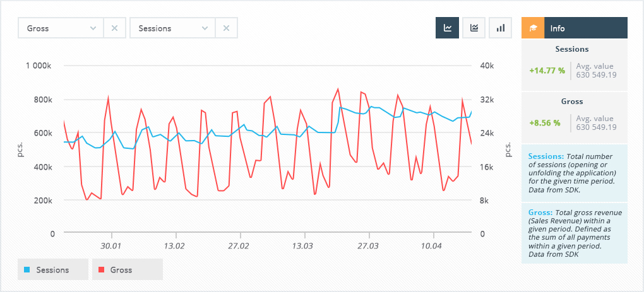Select the line chart view icon
Image resolution: width=644 pixels, height=292 pixels.
pyautogui.click(x=448, y=28)
